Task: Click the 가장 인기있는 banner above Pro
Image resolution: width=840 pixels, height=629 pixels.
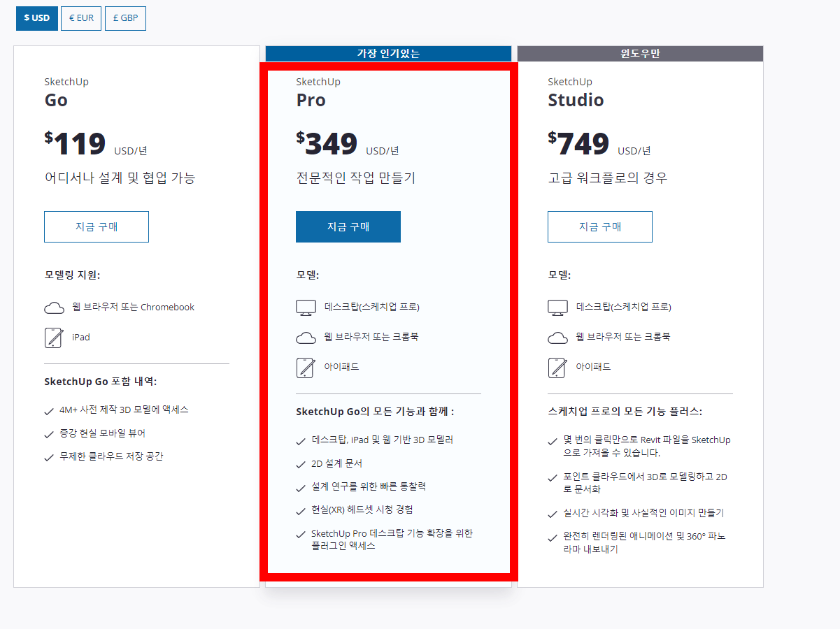Action: (387, 53)
